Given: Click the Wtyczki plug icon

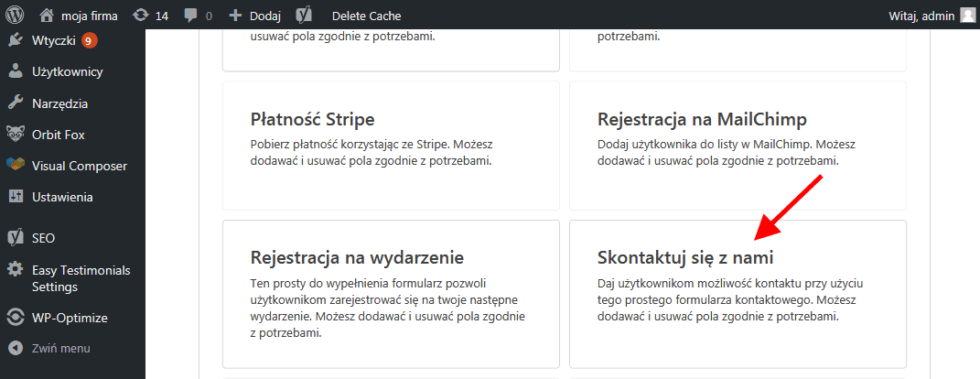Looking at the screenshot, I should 15,41.
